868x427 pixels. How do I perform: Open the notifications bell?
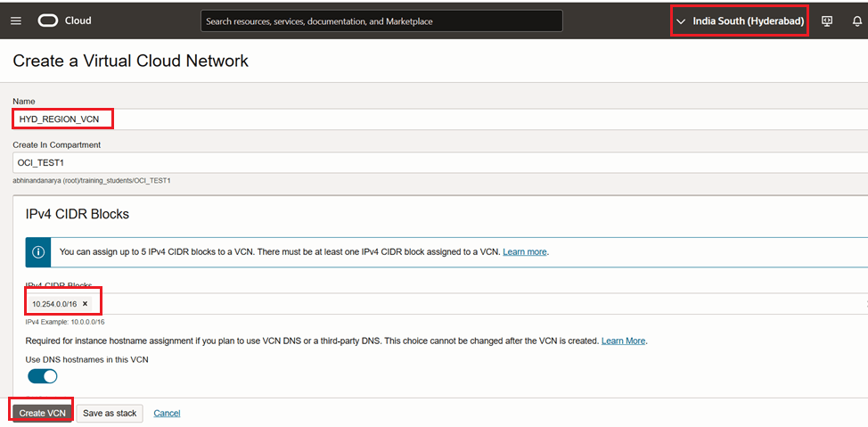(856, 21)
